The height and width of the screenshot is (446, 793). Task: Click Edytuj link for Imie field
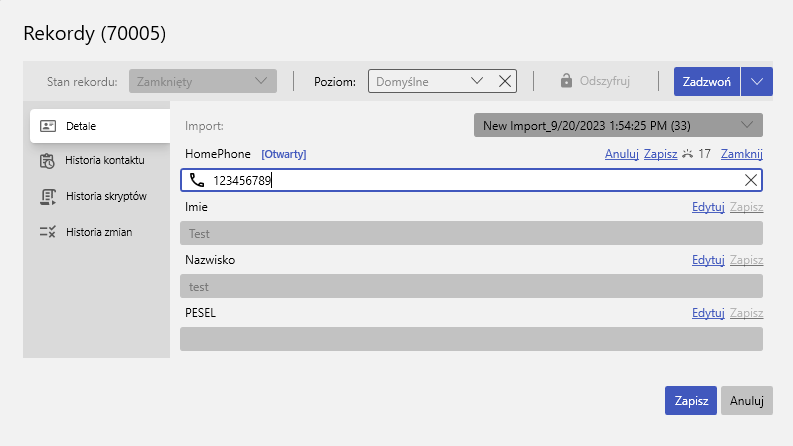point(707,207)
